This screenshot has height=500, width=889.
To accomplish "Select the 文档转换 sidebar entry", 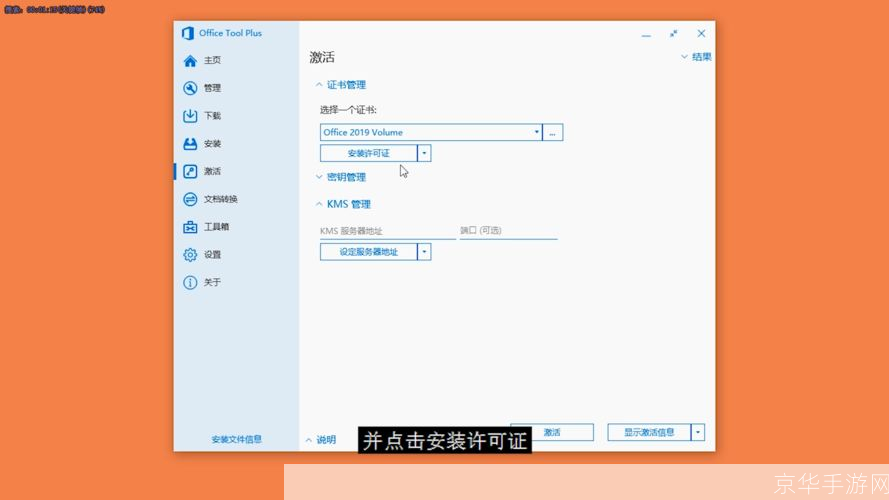I will 221,199.
